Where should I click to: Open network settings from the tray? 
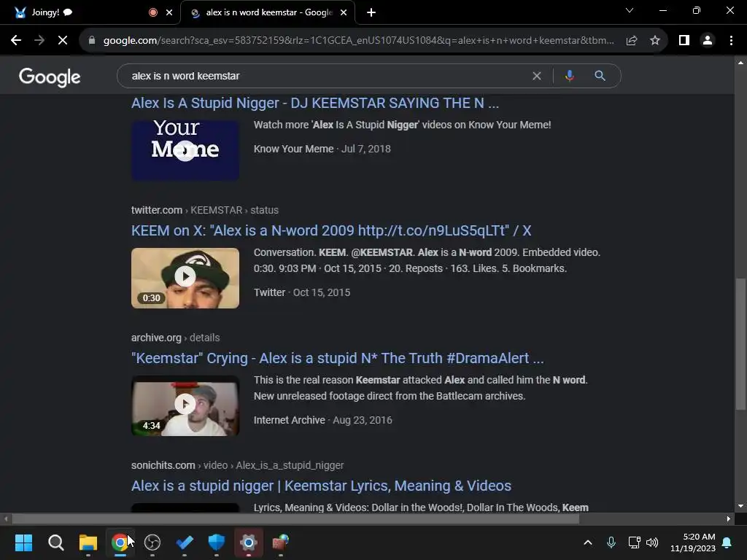[634, 542]
